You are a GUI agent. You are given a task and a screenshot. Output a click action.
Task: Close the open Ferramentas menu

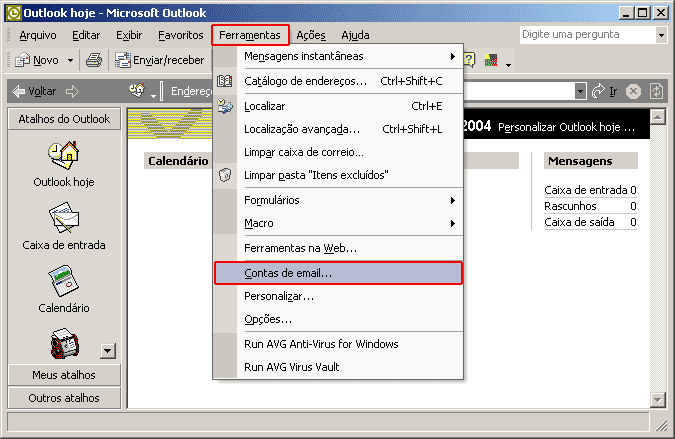point(250,35)
